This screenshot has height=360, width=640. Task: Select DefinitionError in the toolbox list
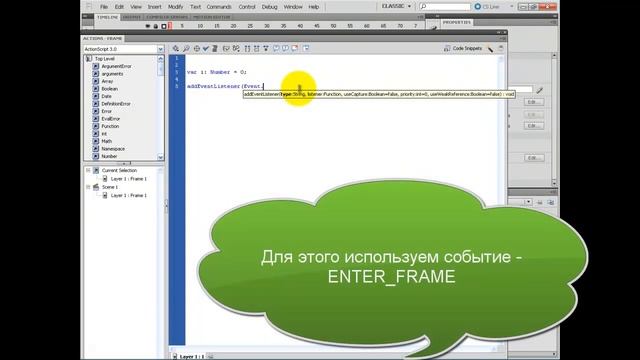tap(116, 104)
